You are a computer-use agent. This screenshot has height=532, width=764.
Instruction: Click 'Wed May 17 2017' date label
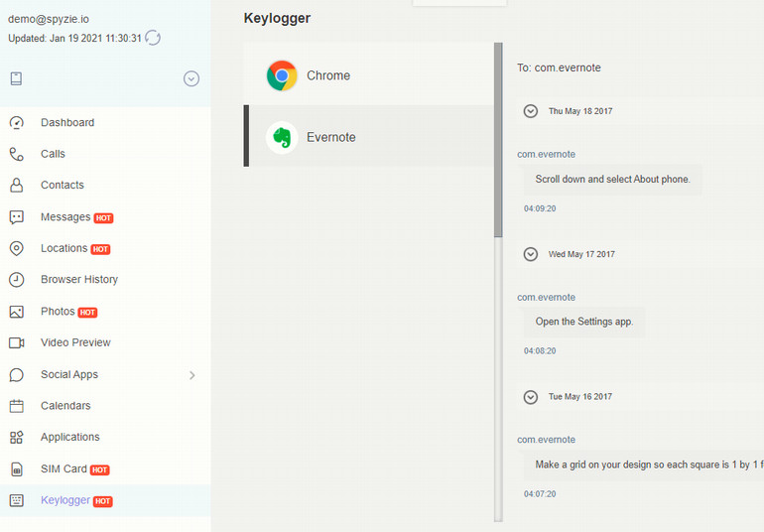[x=581, y=254]
